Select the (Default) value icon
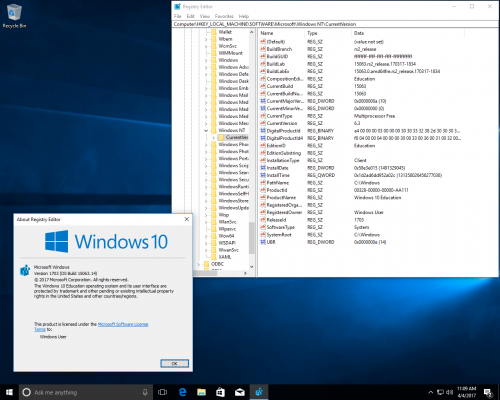500x400 pixels. click(x=263, y=42)
